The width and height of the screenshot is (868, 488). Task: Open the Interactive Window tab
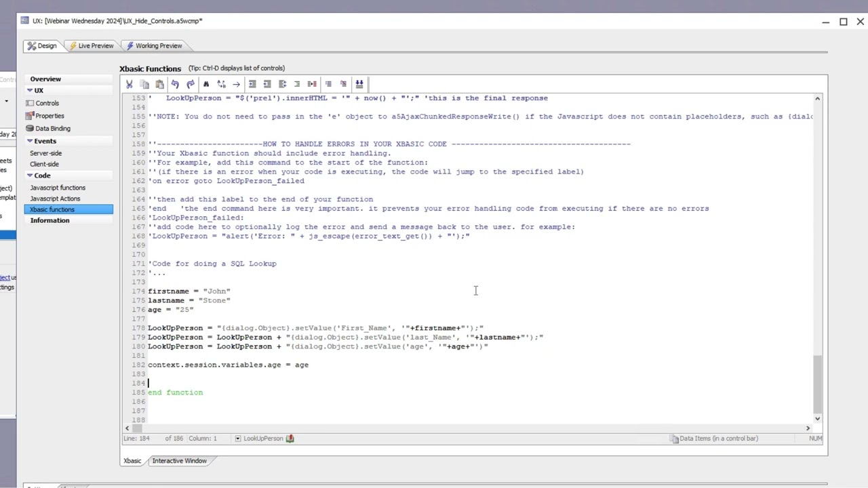(179, 461)
